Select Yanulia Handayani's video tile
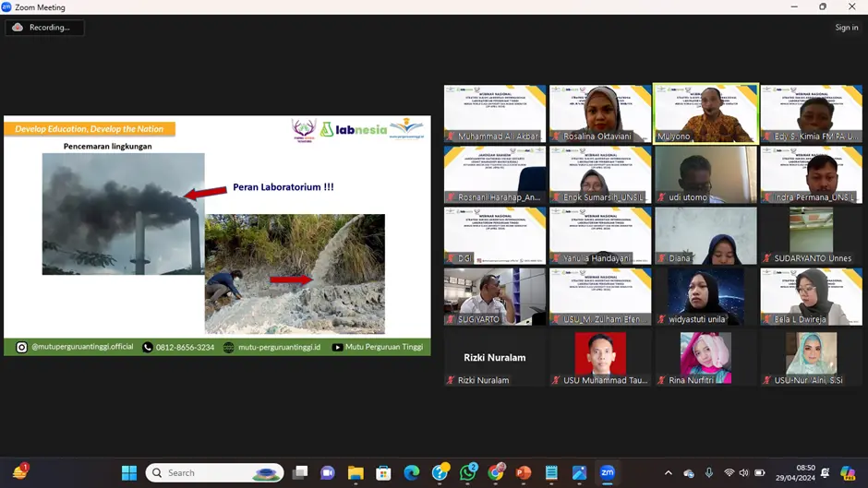Screen dimensions: 868x488 (x=600, y=236)
